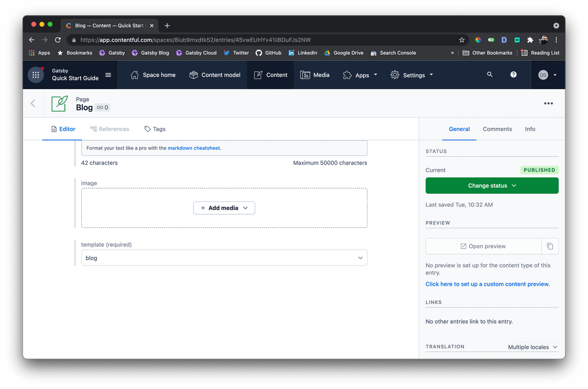This screenshot has height=389, width=588.
Task: Open the Media section
Action: point(315,75)
